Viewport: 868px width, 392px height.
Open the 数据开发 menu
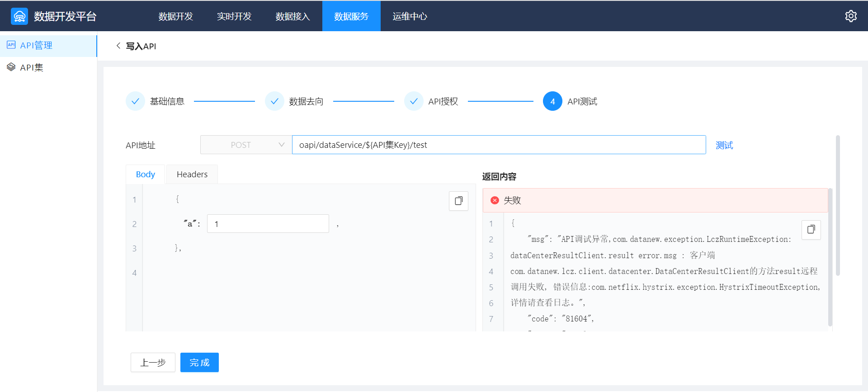click(176, 16)
